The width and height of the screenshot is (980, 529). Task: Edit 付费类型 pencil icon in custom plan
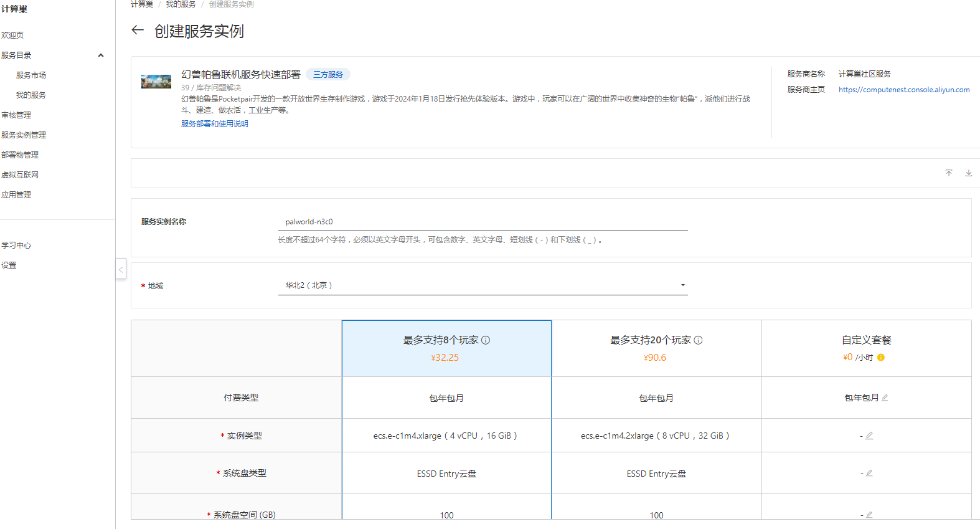(885, 398)
